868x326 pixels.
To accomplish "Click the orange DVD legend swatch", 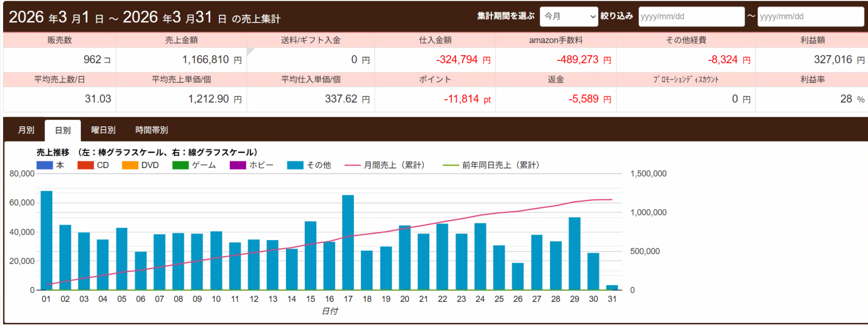I will click(130, 165).
